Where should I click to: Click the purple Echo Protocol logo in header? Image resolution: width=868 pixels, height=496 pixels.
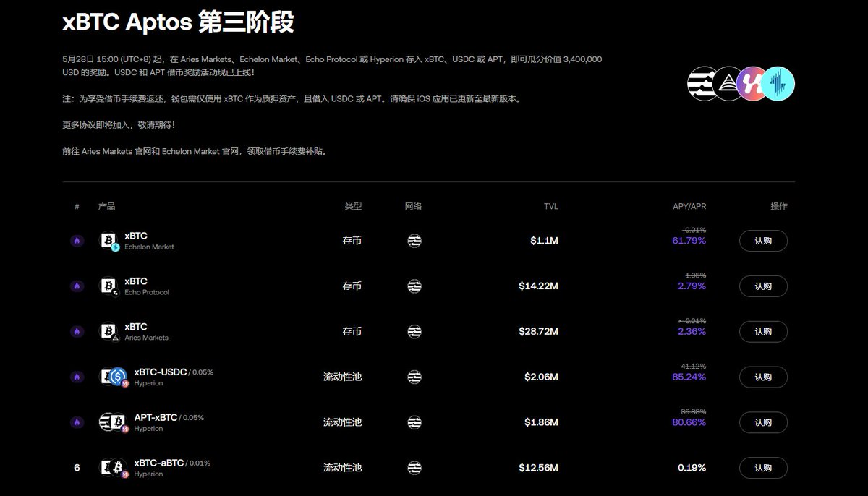click(x=752, y=84)
